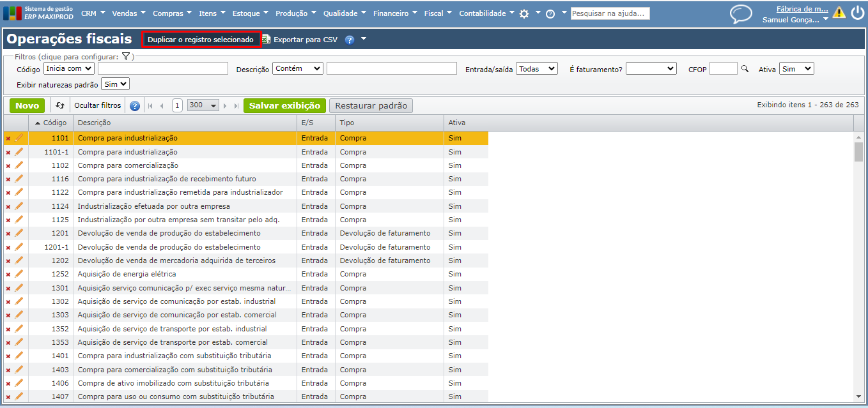This screenshot has width=868, height=408.
Task: Delete record 1201 with red X
Action: (8, 234)
